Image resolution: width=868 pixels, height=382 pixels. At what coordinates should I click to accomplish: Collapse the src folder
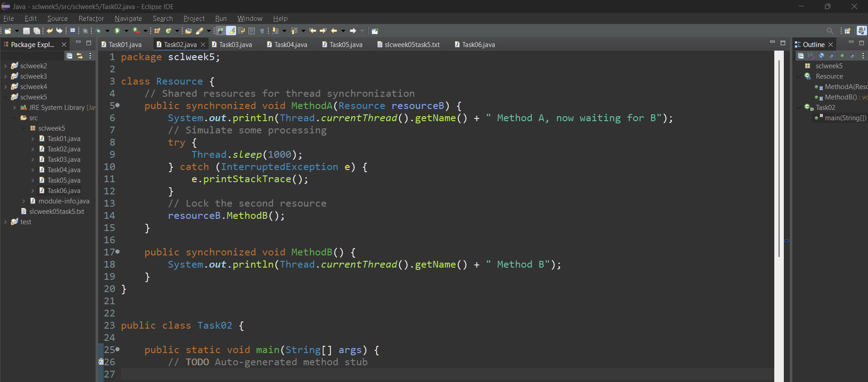click(14, 118)
